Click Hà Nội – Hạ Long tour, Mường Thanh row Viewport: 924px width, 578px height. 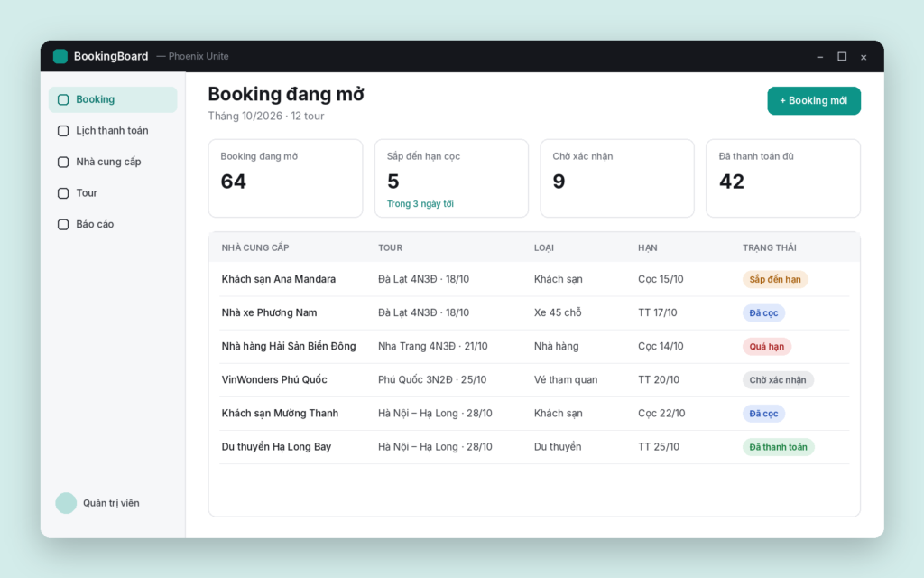coord(436,414)
